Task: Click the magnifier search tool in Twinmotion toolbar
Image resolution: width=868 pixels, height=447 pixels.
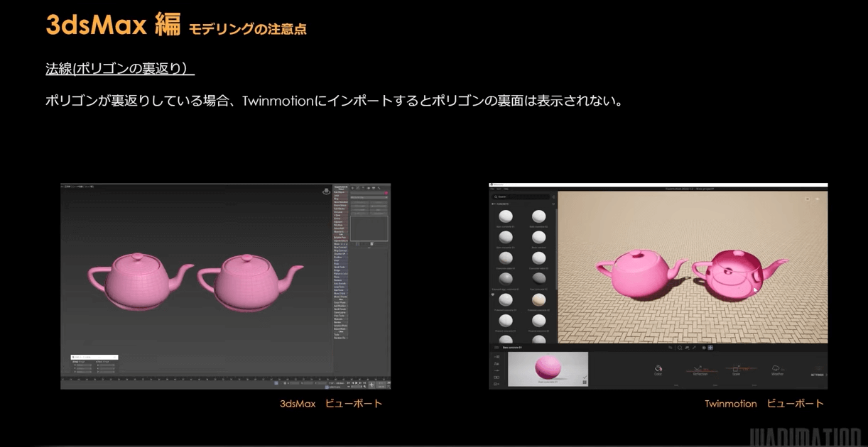Action: (680, 348)
